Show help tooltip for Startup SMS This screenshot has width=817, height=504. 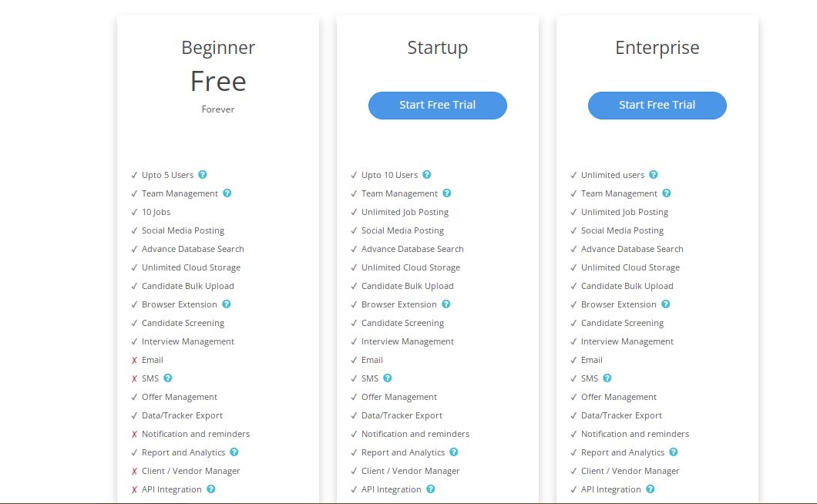click(x=388, y=378)
